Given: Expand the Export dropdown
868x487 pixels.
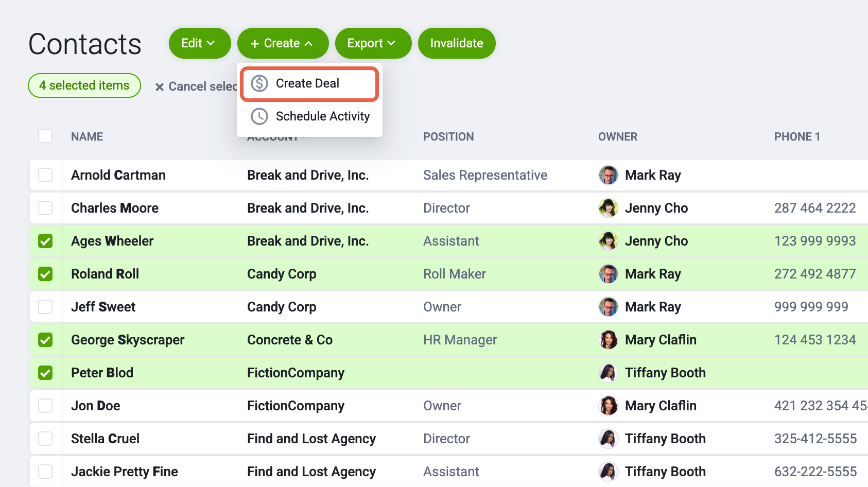Looking at the screenshot, I should [x=373, y=43].
